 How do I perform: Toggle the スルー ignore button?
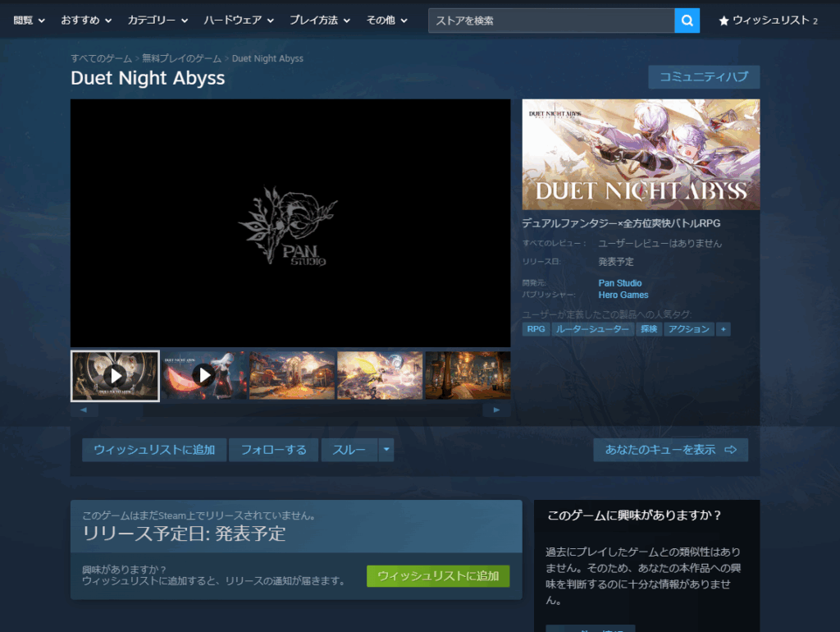point(349,450)
